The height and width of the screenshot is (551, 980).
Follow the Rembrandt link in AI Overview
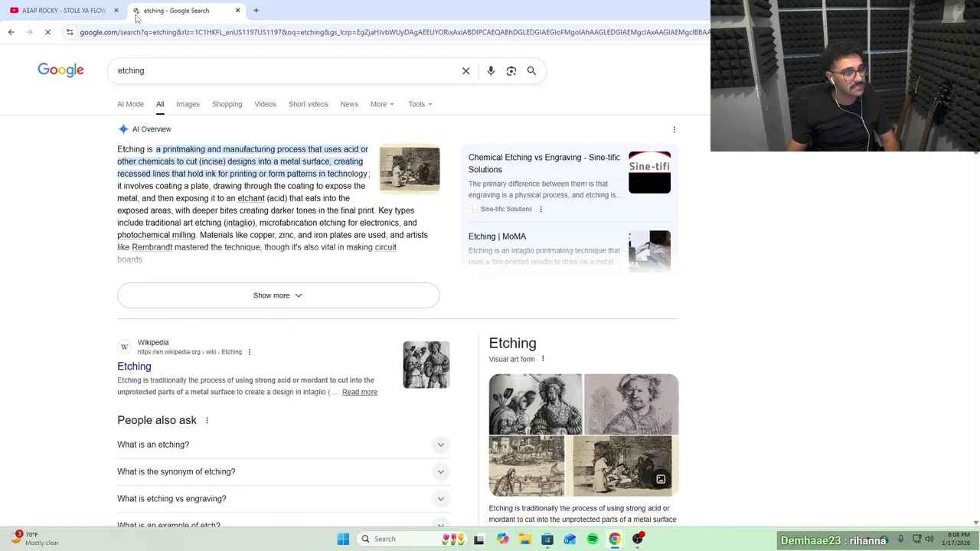152,247
